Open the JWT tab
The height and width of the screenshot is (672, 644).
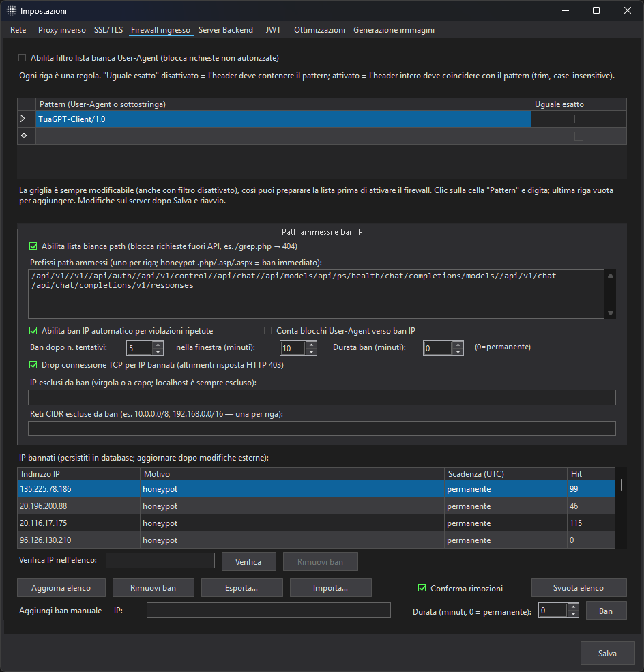pos(273,30)
